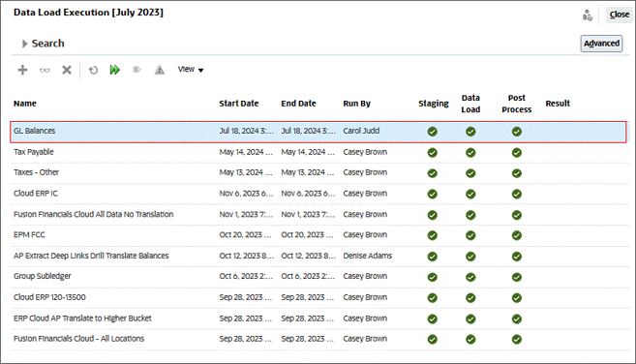This screenshot has height=364, width=636.
Task: Click the green double-arrow run icon
Action: (x=115, y=70)
